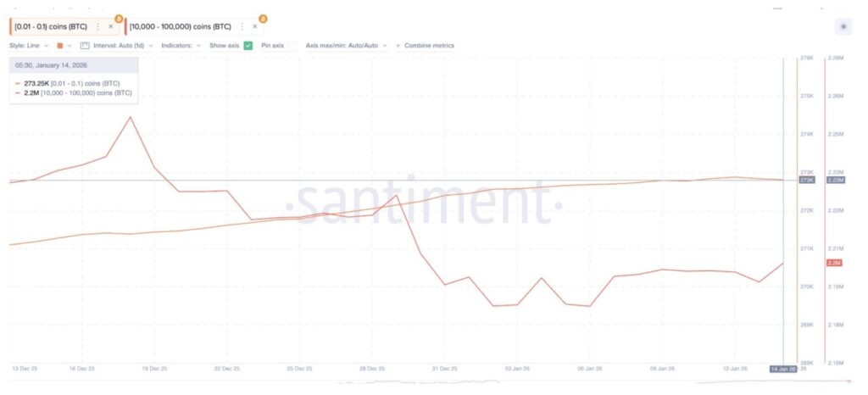Open chart settings button at top right
The width and height of the screenshot is (868, 395).
coord(843,27)
